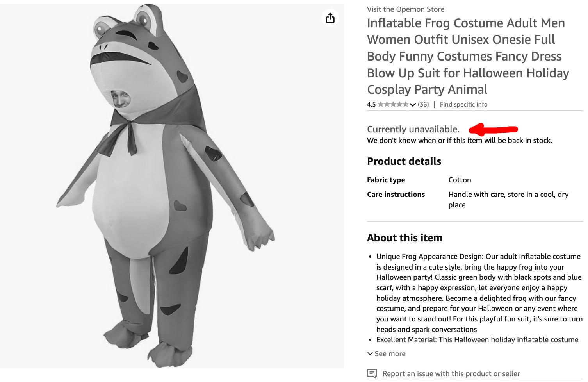Click the Care instructions label
The width and height of the screenshot is (588, 382).
(x=396, y=194)
